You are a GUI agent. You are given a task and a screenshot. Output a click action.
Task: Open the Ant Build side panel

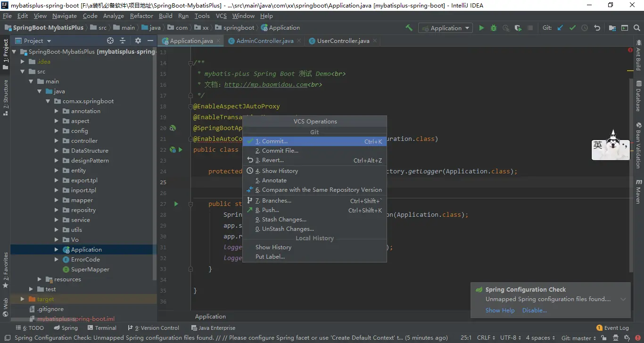(639, 56)
